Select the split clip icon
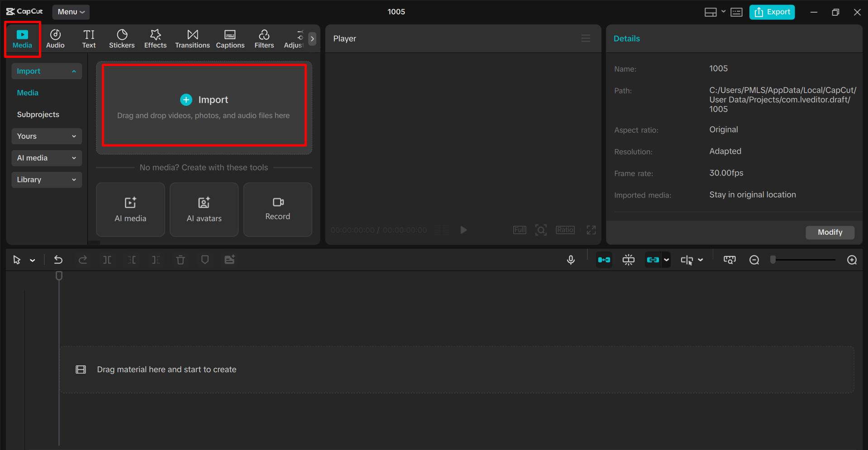This screenshot has width=868, height=450. (x=107, y=260)
